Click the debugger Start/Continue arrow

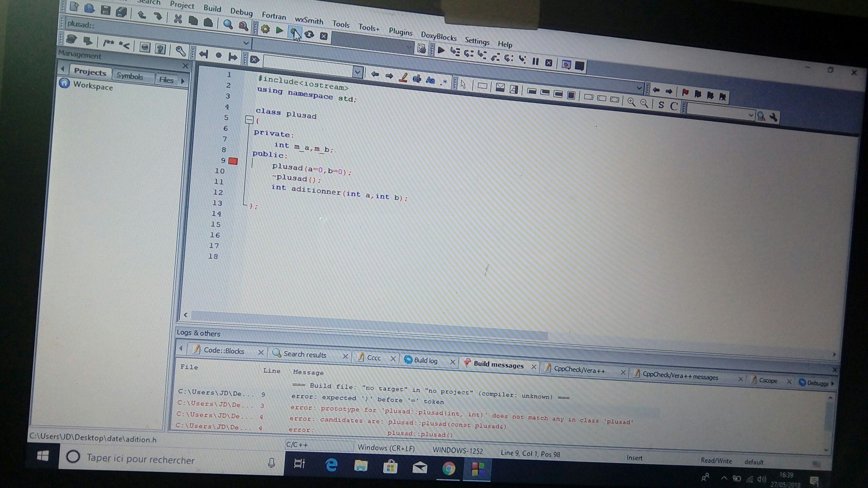441,50
